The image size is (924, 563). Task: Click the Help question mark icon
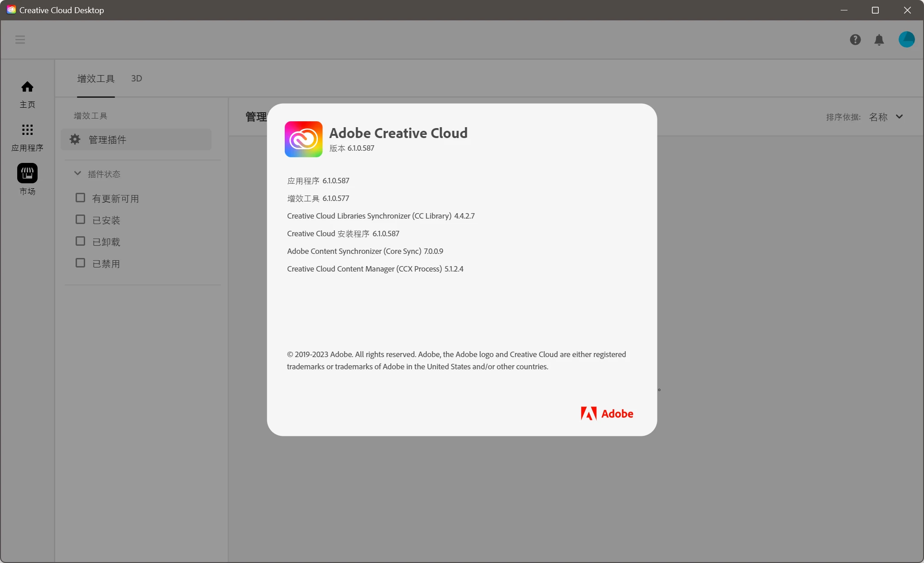(855, 40)
